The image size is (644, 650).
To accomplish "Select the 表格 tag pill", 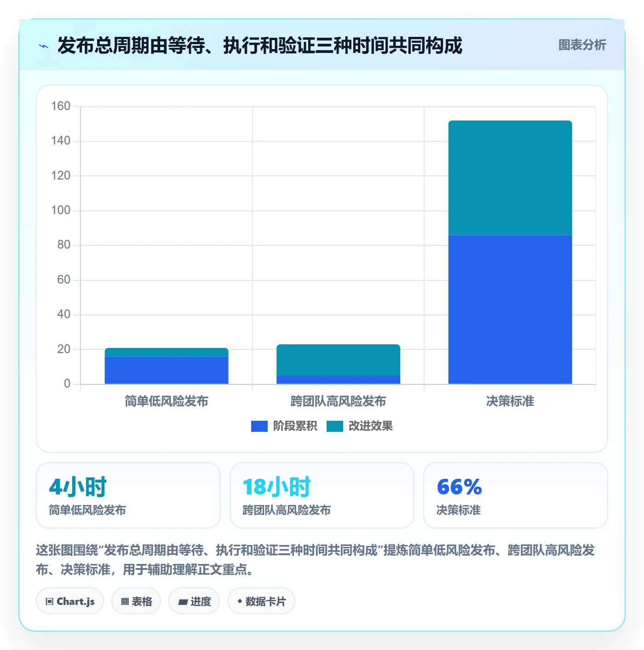I will coord(136,601).
